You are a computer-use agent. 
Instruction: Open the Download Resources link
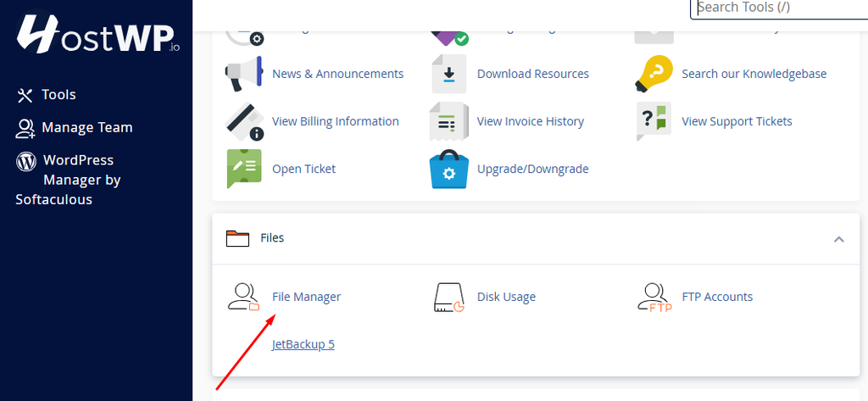tap(532, 74)
